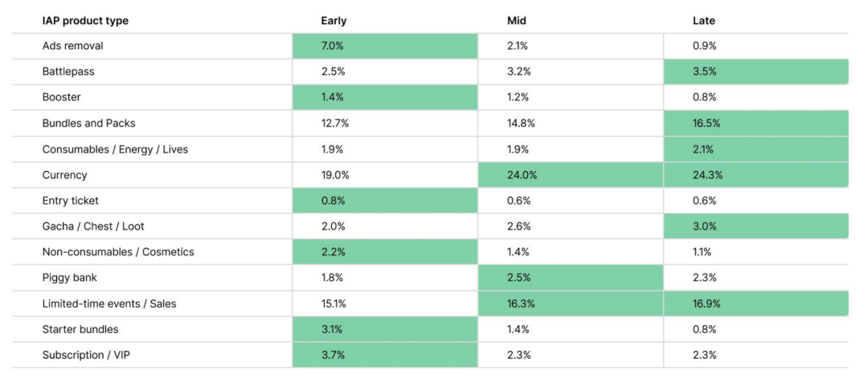Select the Gacha / Chest / Loot row label
This screenshot has width=868, height=391.
click(x=93, y=226)
